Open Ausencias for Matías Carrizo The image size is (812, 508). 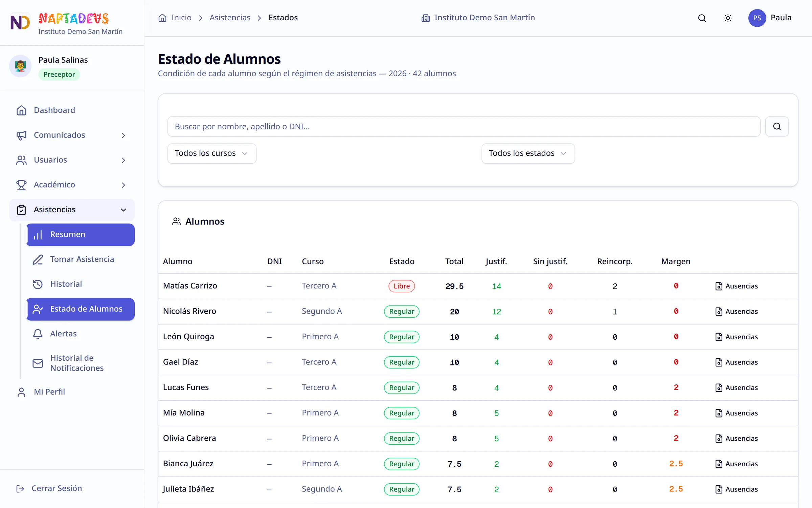click(737, 286)
